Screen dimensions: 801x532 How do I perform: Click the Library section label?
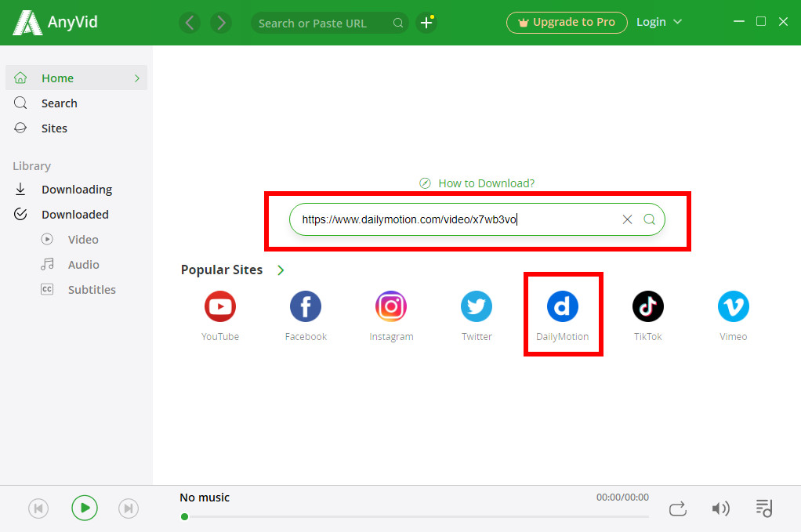(31, 166)
